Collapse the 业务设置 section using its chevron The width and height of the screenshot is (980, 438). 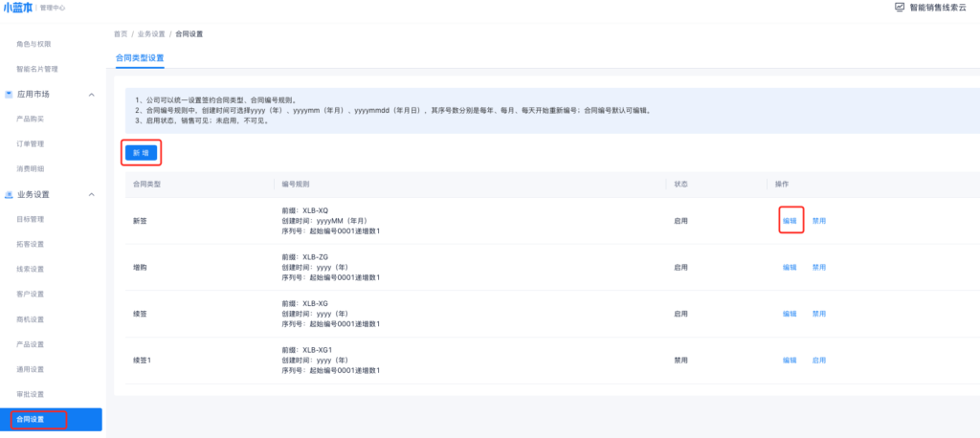[92, 194]
